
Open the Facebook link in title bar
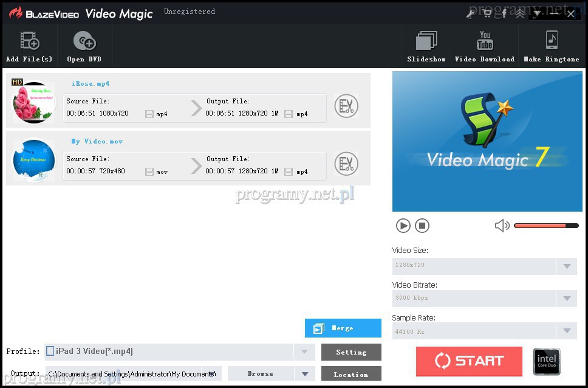[504, 13]
